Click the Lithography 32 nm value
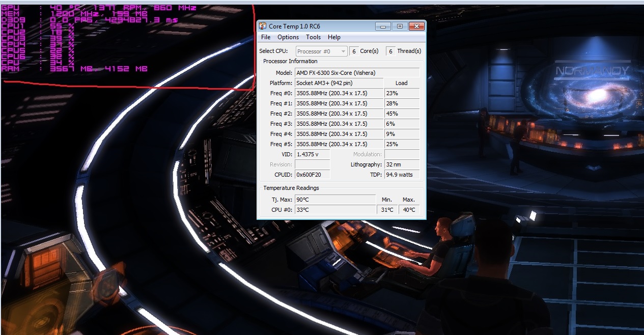 [402, 164]
